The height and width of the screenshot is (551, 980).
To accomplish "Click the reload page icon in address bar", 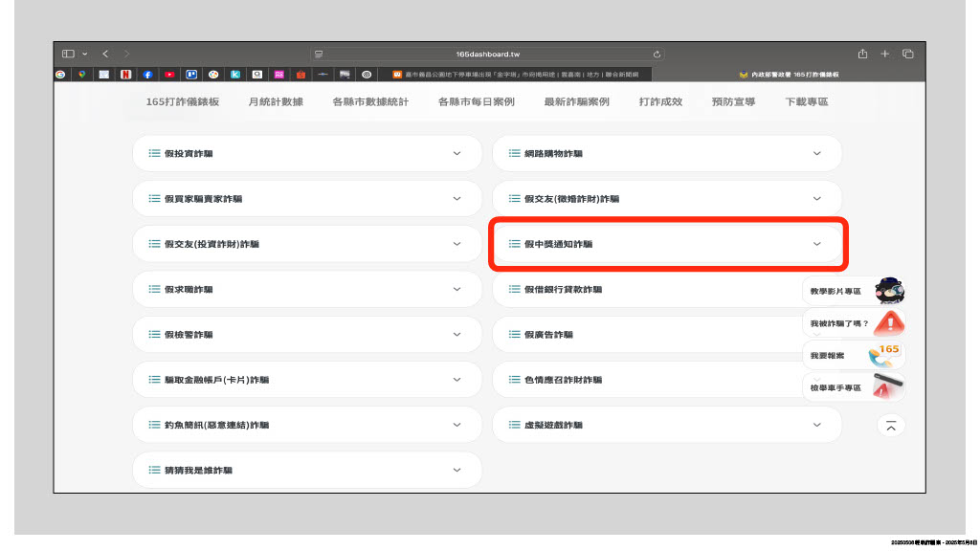I will point(657,55).
